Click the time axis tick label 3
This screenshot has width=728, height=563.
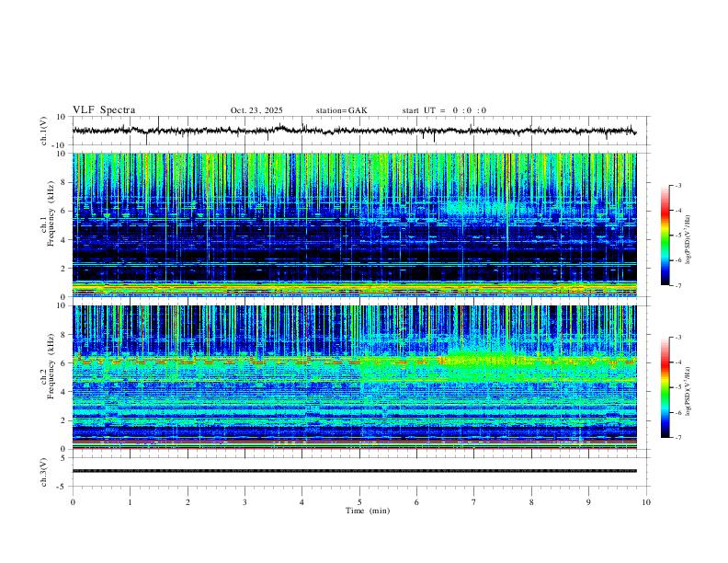(x=245, y=502)
